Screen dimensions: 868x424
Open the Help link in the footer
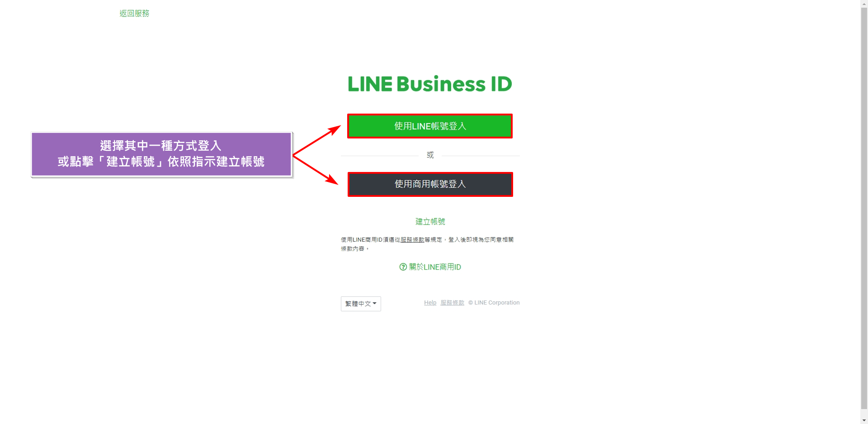click(430, 303)
